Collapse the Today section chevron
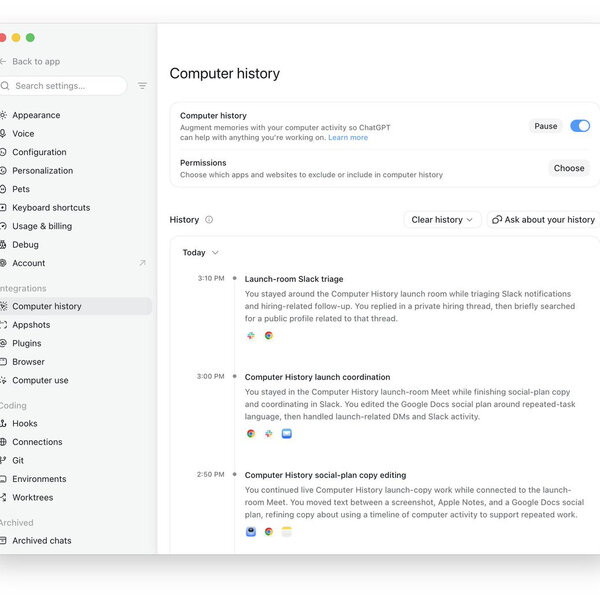The width and height of the screenshot is (600, 600). pos(215,253)
